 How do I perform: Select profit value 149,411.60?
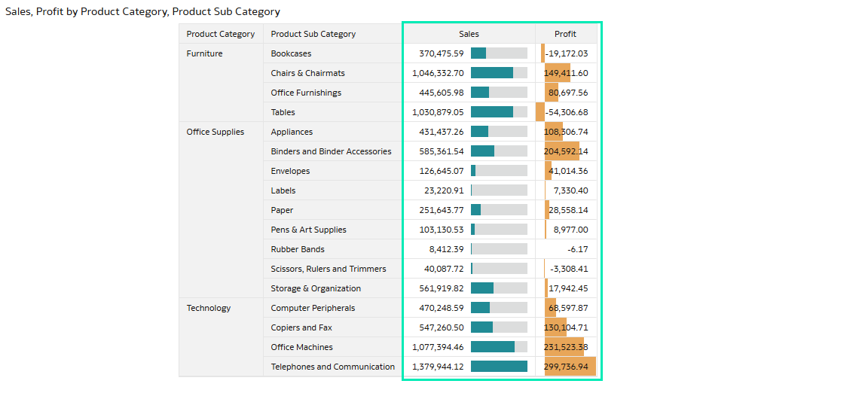[567, 73]
